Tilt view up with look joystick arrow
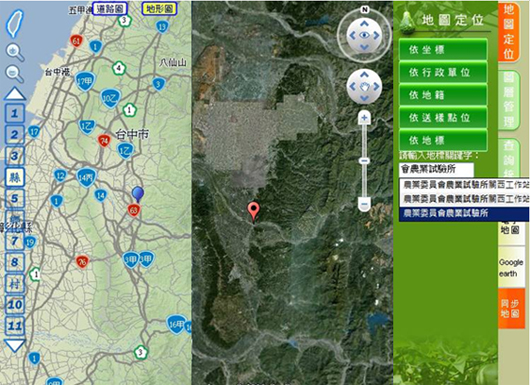530x385 pixels. tap(364, 24)
